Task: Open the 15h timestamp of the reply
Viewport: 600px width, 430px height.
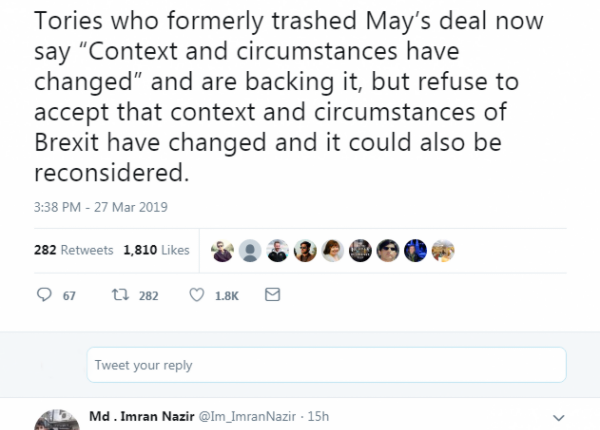Action: 316,415
